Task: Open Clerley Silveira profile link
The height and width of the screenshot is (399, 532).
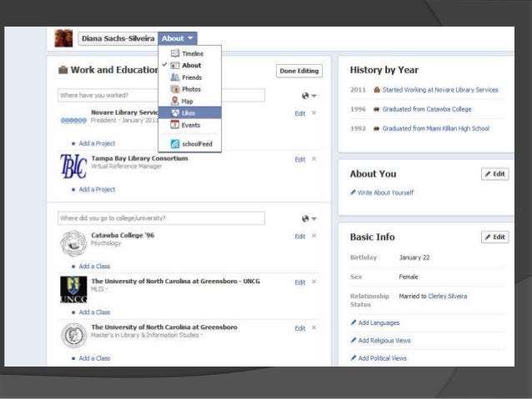Action: (447, 297)
